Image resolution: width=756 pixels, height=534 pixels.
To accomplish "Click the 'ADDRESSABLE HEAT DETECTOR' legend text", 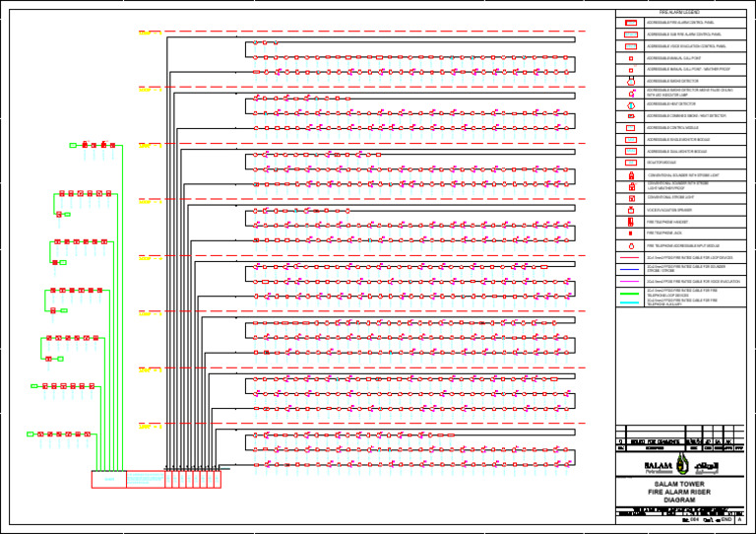I will click(x=670, y=104).
